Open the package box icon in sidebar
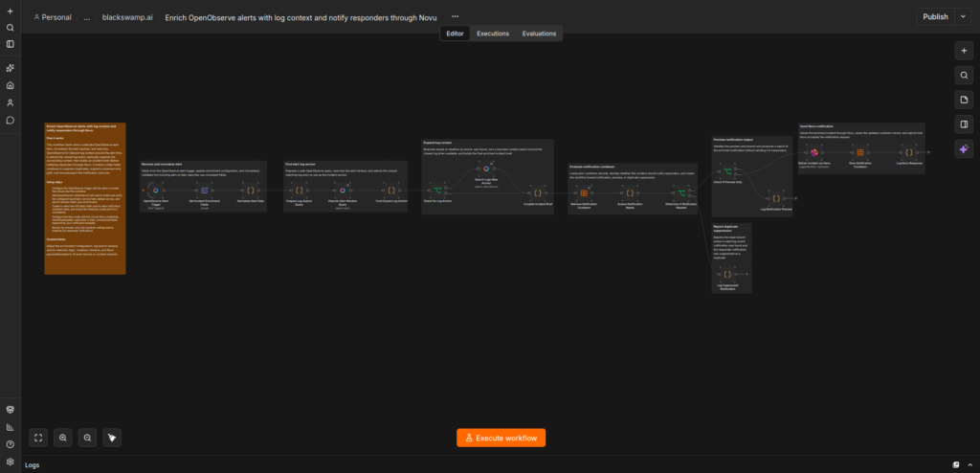Screen dimensions: 980x473 10,409
